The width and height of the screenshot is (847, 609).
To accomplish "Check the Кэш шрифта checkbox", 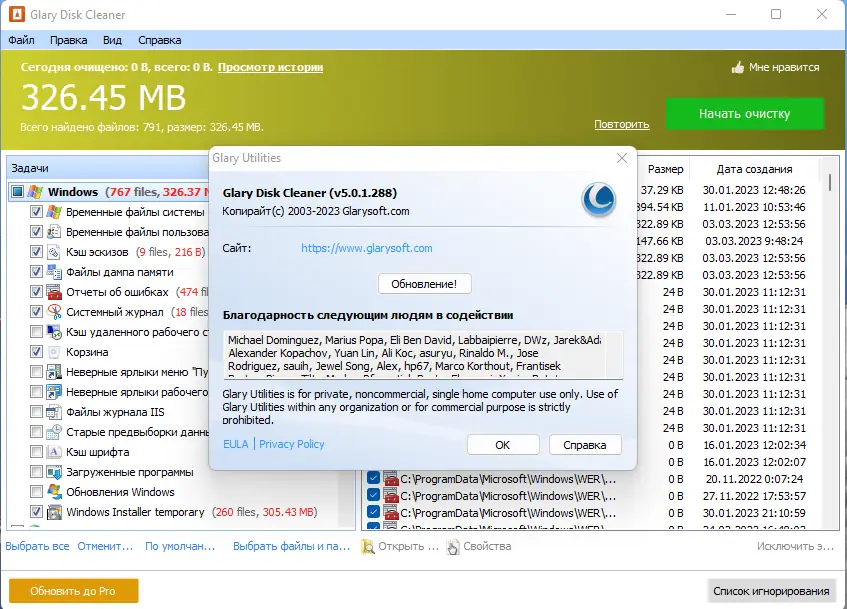I will 36,452.
